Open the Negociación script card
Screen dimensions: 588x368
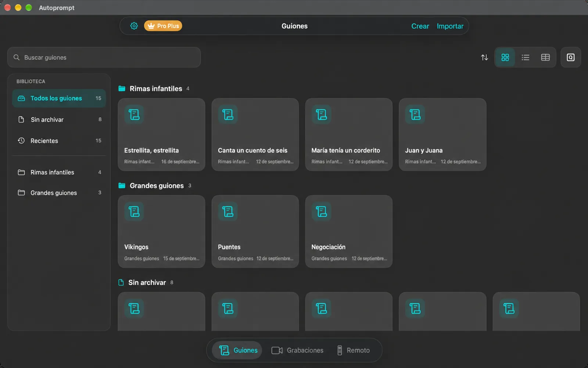coord(349,231)
